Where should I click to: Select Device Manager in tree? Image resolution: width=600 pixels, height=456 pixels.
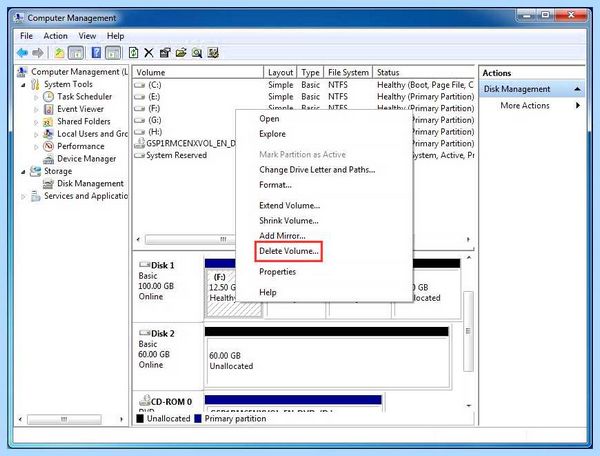[x=86, y=159]
